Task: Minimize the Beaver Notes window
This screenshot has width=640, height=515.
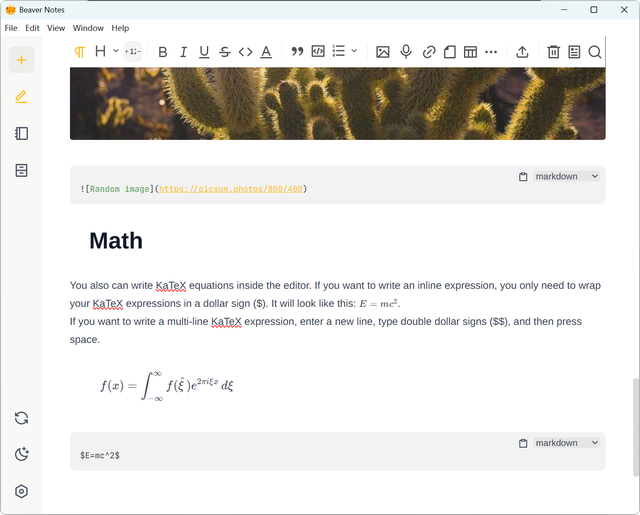Action: pos(564,9)
